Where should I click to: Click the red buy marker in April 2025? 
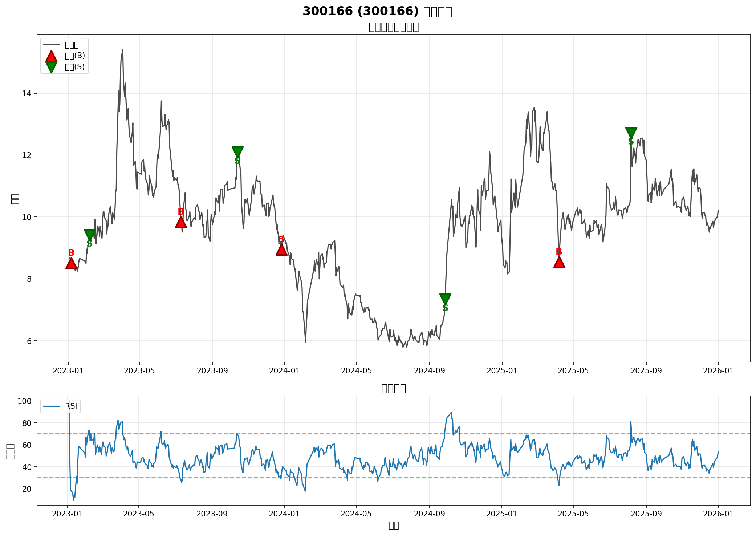(x=559, y=262)
